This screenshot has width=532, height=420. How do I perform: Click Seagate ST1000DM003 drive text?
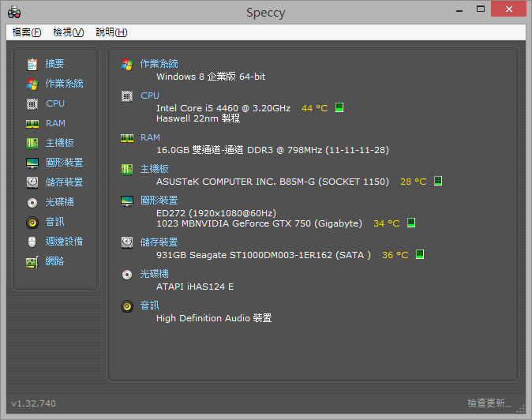pyautogui.click(x=264, y=255)
